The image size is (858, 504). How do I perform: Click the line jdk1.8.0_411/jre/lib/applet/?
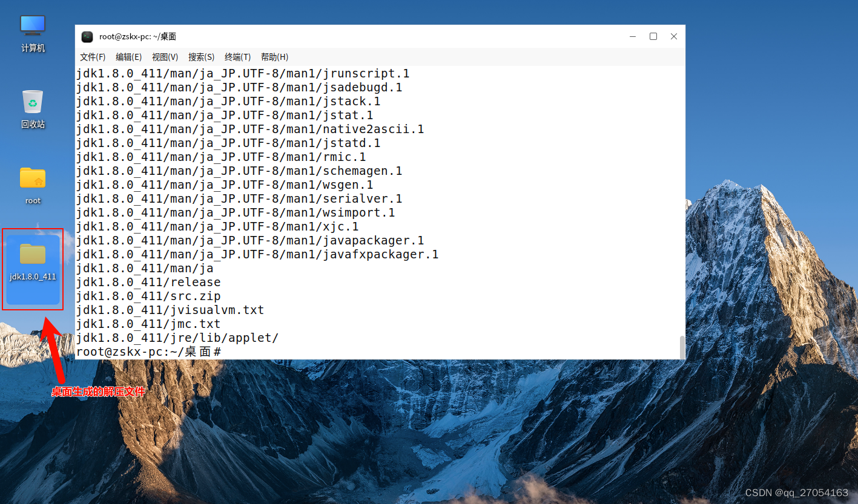(177, 338)
